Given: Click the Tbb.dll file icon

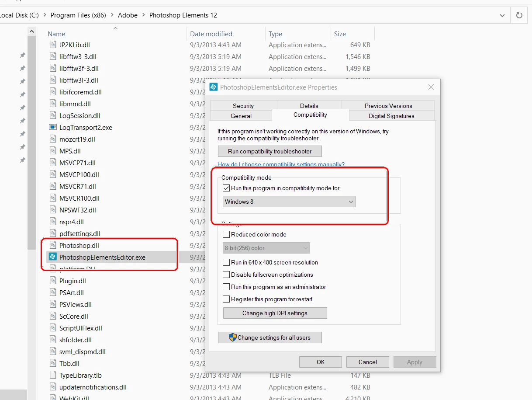Looking at the screenshot, I should pos(53,363).
